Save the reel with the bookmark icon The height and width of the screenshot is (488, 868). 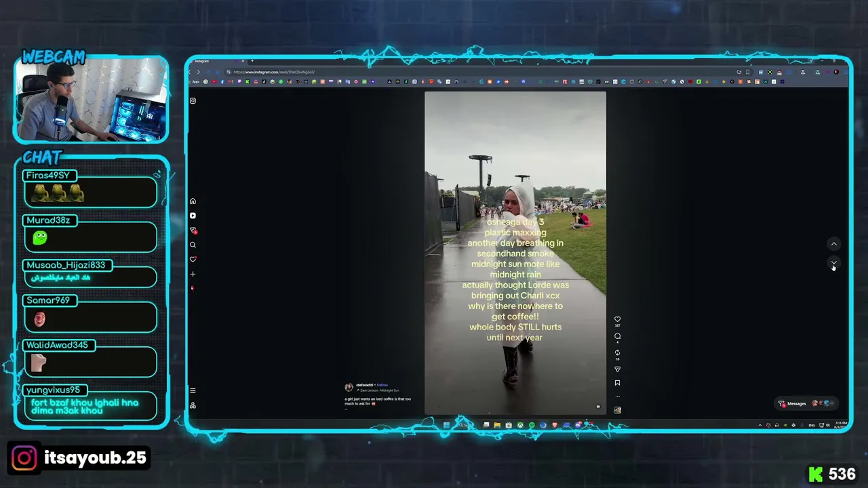click(x=617, y=383)
